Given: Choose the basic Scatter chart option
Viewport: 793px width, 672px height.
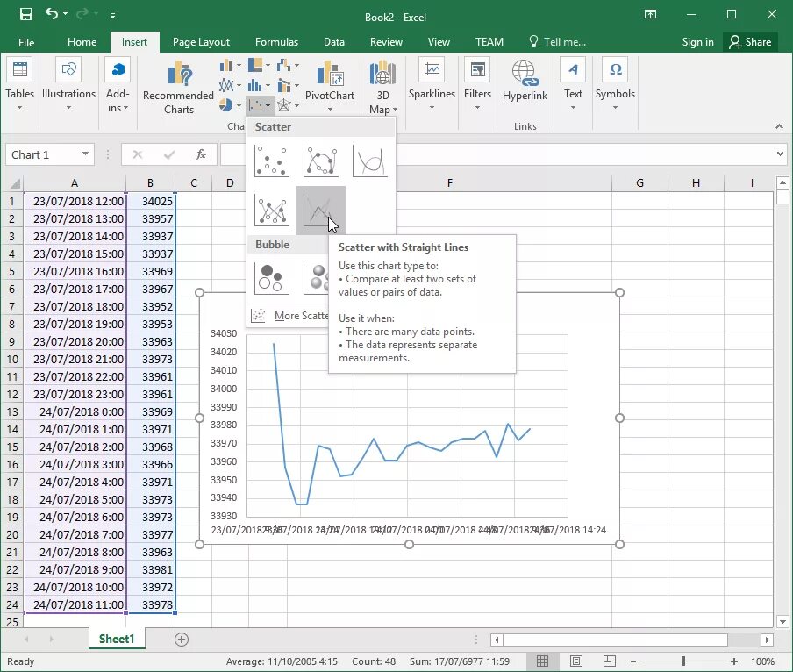Looking at the screenshot, I should click(272, 161).
